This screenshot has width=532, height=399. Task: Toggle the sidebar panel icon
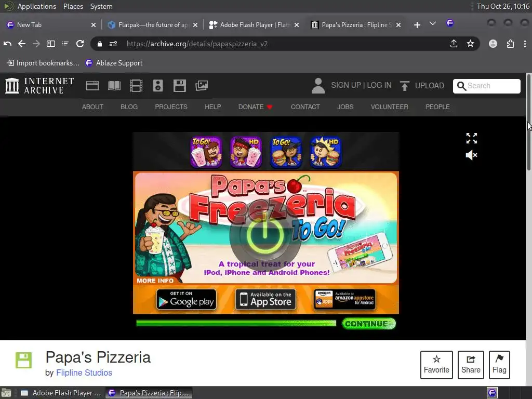pyautogui.click(x=50, y=44)
